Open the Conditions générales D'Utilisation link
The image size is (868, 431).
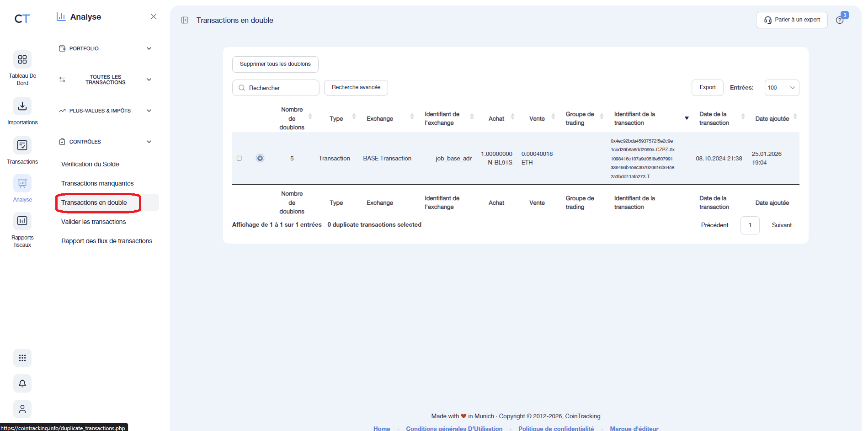pos(454,428)
